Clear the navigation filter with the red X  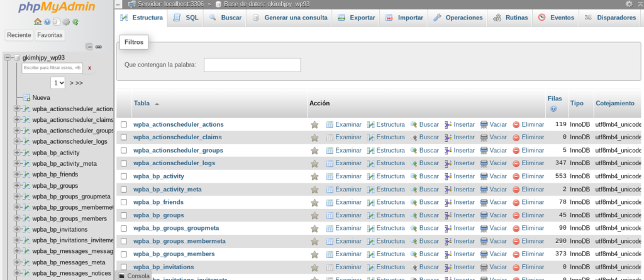pyautogui.click(x=89, y=68)
